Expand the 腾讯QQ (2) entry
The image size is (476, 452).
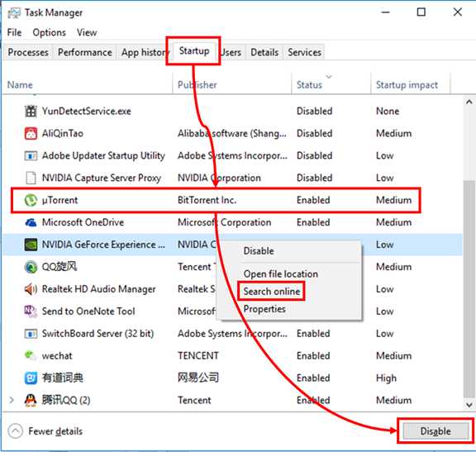click(x=12, y=400)
